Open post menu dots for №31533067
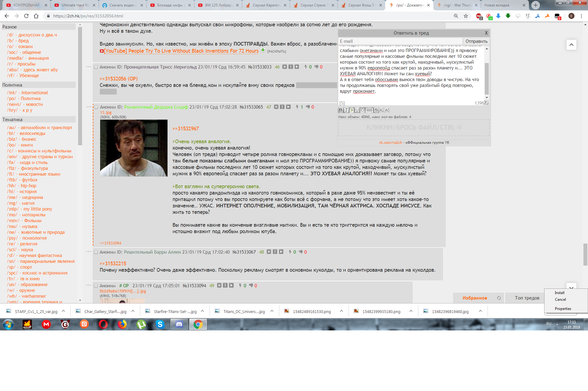Viewport: 588px width, 391px height. tap(89, 251)
